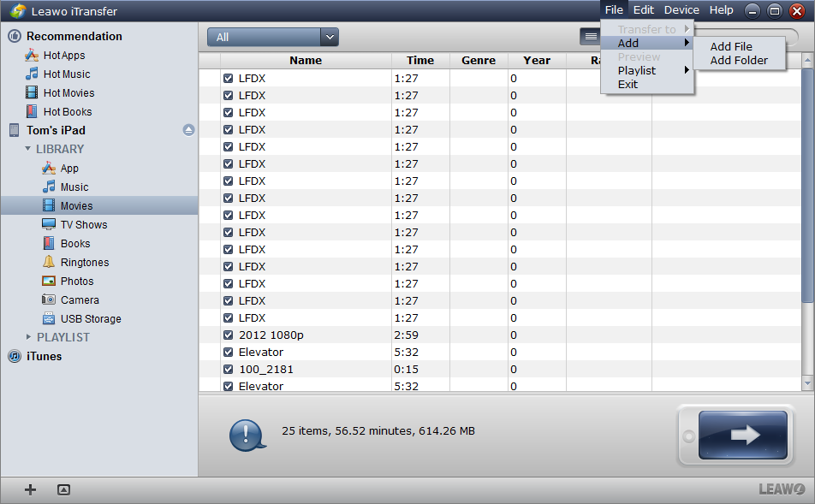
Task: Select the Ringtones bell icon
Action: pyautogui.click(x=49, y=262)
